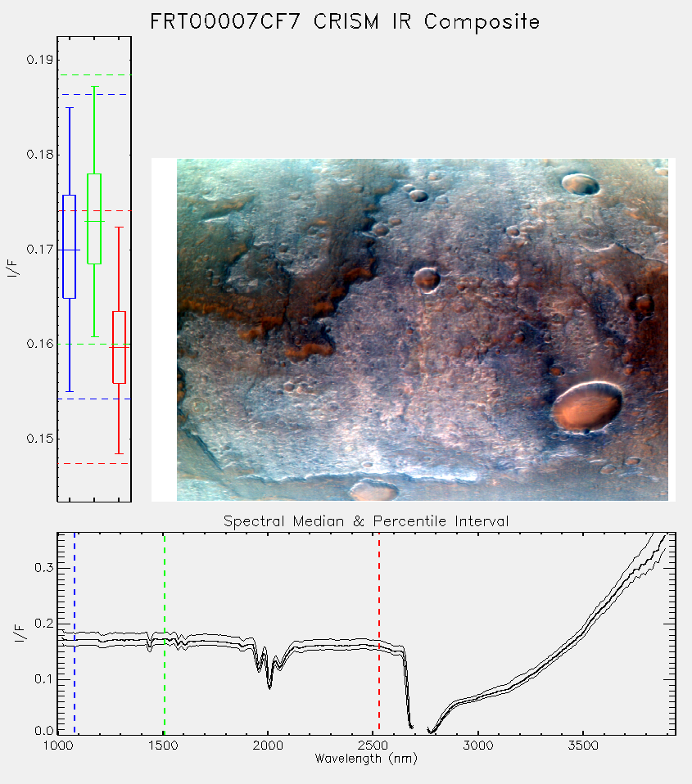Viewport: 692px width, 784px height.
Task: Click the upper green dashed line in the boxplot
Action: point(95,75)
